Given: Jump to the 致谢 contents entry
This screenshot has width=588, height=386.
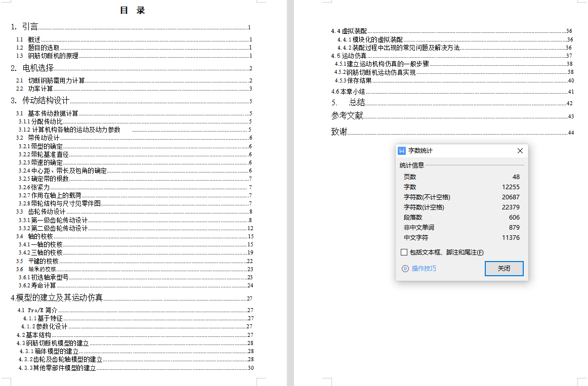Looking at the screenshot, I should coord(339,132).
